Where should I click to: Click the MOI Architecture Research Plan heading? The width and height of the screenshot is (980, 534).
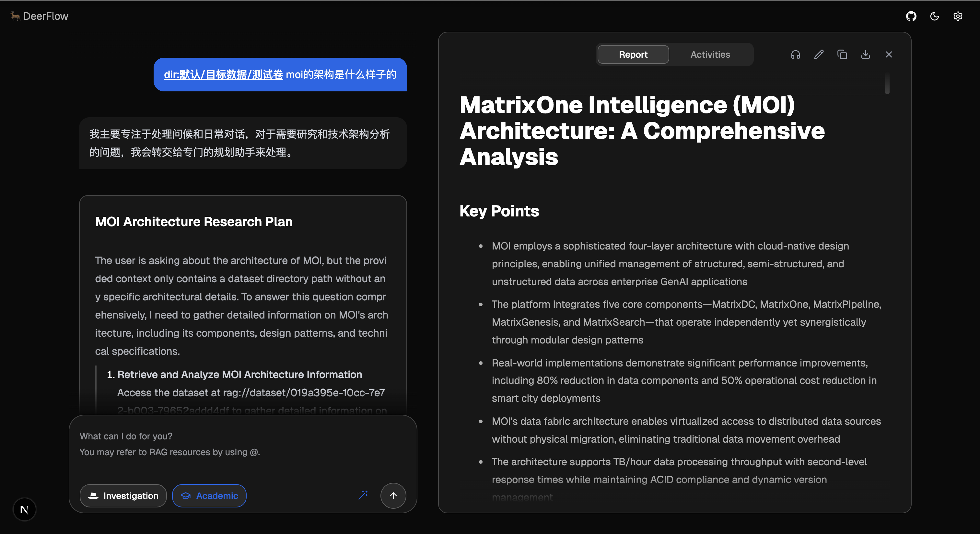(x=194, y=222)
